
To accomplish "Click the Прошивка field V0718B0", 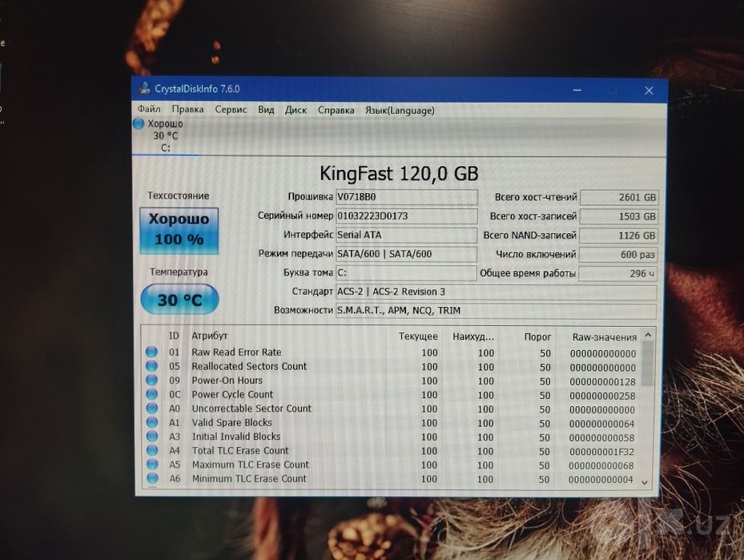I will pyautogui.click(x=407, y=197).
